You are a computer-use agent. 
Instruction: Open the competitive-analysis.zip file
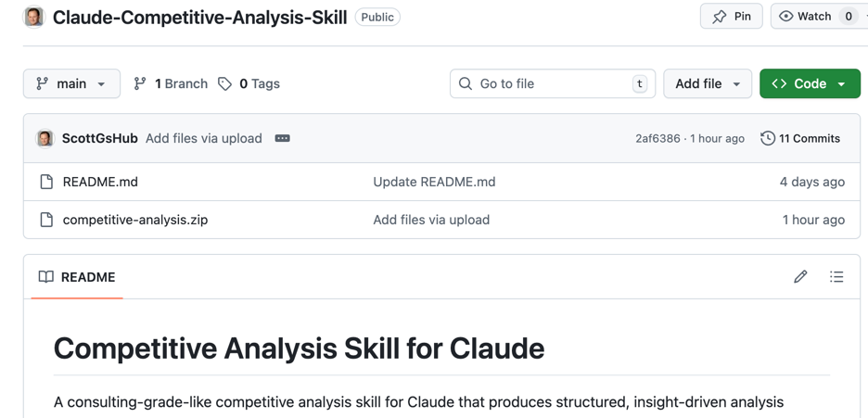135,220
